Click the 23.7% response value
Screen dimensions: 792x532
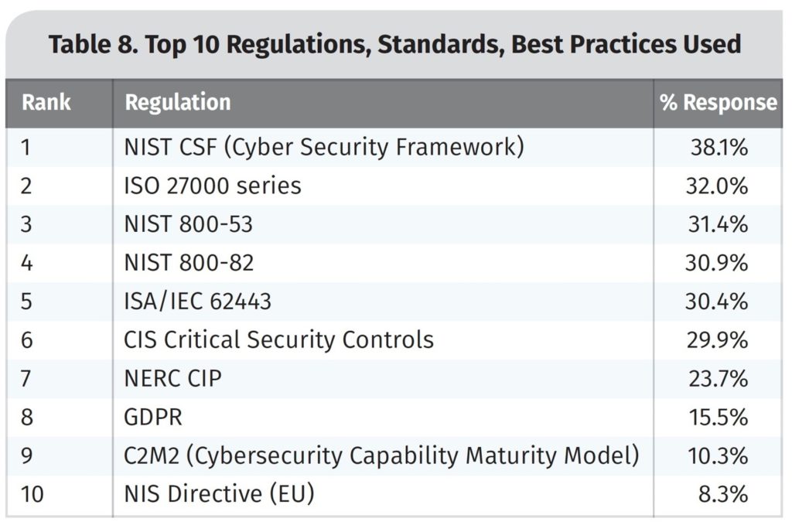719,379
